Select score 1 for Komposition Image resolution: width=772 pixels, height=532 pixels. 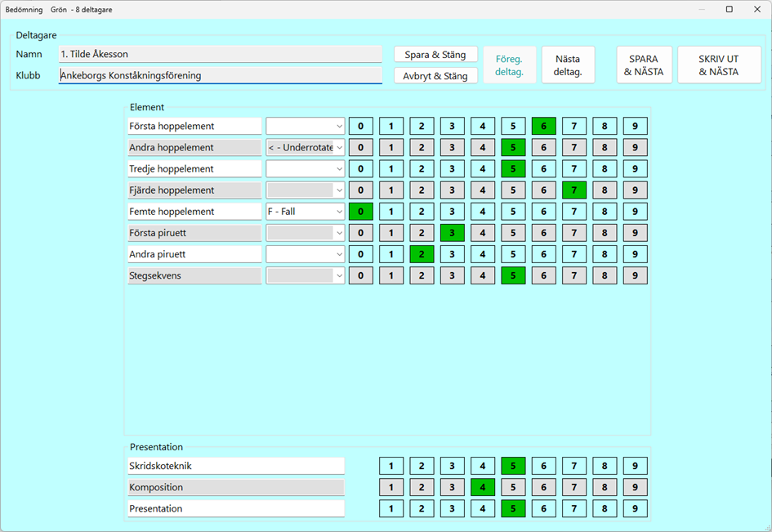coord(391,487)
